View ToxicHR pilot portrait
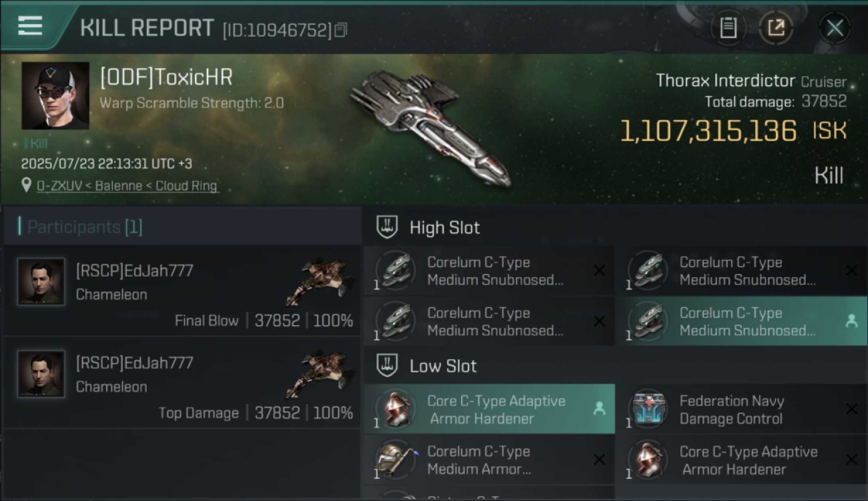Image resolution: width=868 pixels, height=501 pixels. pos(55,96)
